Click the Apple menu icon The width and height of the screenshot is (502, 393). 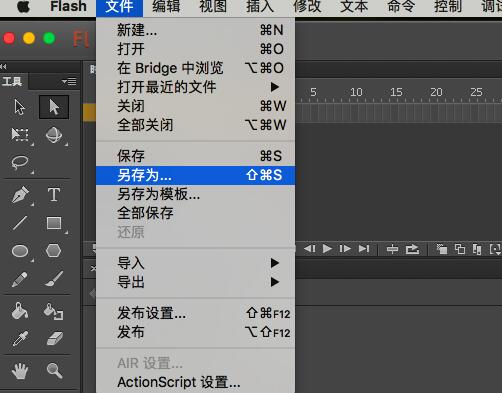pyautogui.click(x=23, y=7)
